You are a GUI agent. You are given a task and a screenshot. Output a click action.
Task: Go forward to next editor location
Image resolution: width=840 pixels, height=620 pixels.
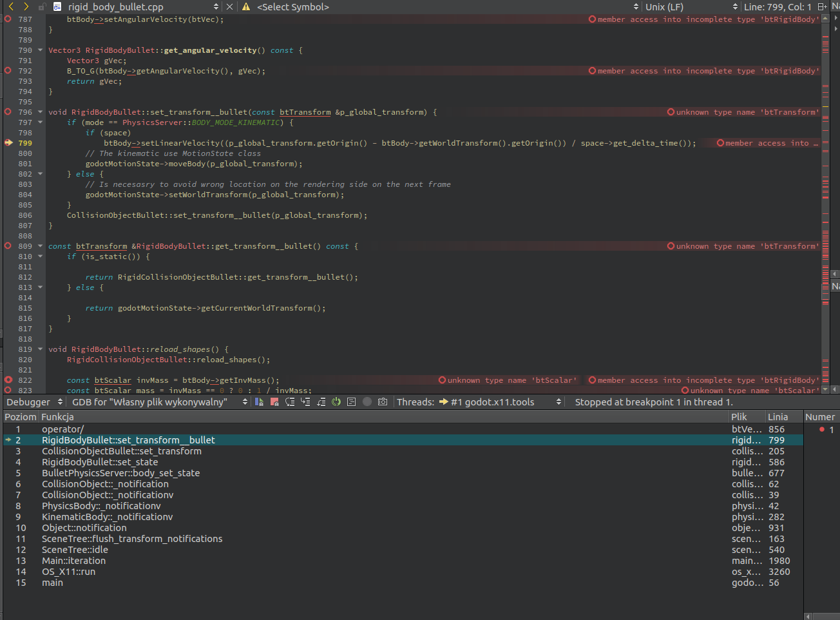tap(26, 6)
